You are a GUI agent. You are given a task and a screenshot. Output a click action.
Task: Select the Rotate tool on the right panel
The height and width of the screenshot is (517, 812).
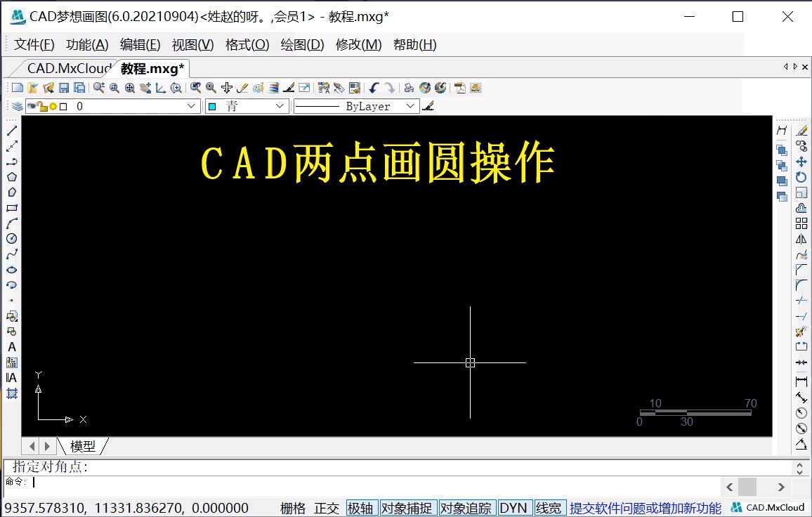point(801,177)
